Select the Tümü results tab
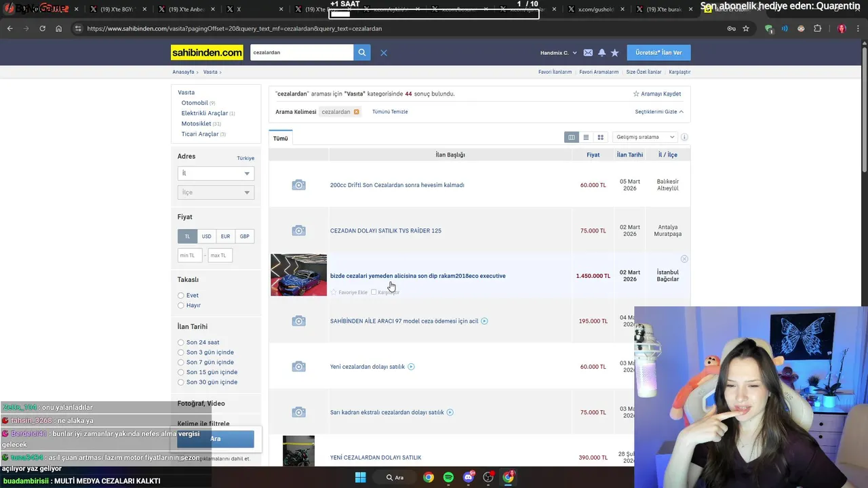Screen dimensions: 868x488 [x=281, y=138]
